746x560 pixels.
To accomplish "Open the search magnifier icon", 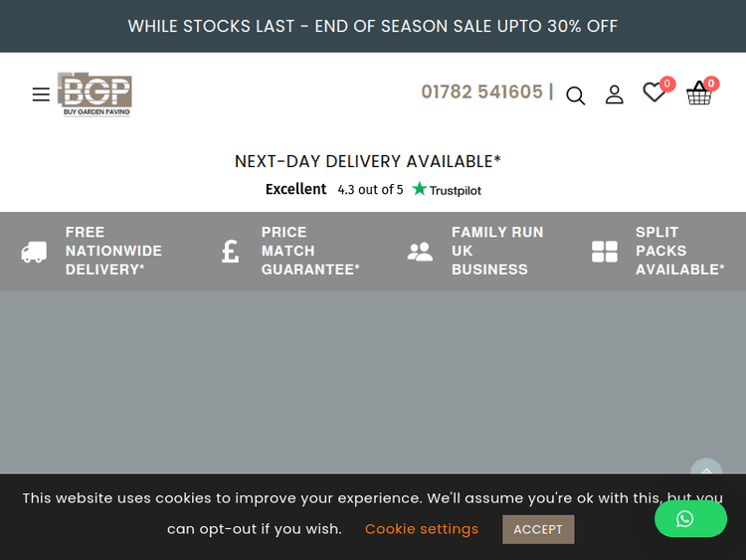I will 576,95.
